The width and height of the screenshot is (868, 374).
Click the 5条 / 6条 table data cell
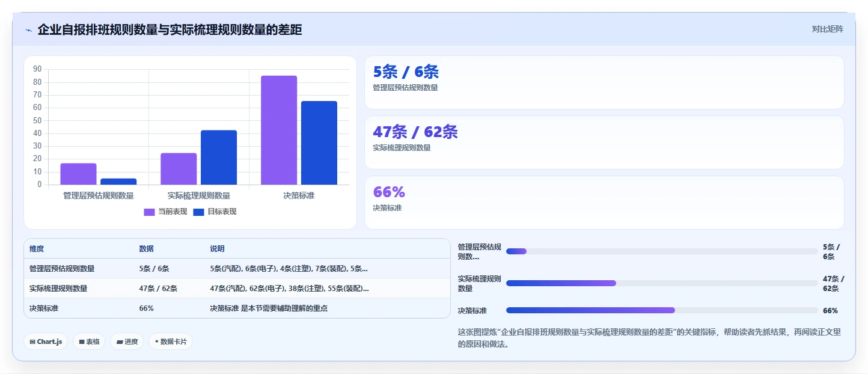pos(154,269)
